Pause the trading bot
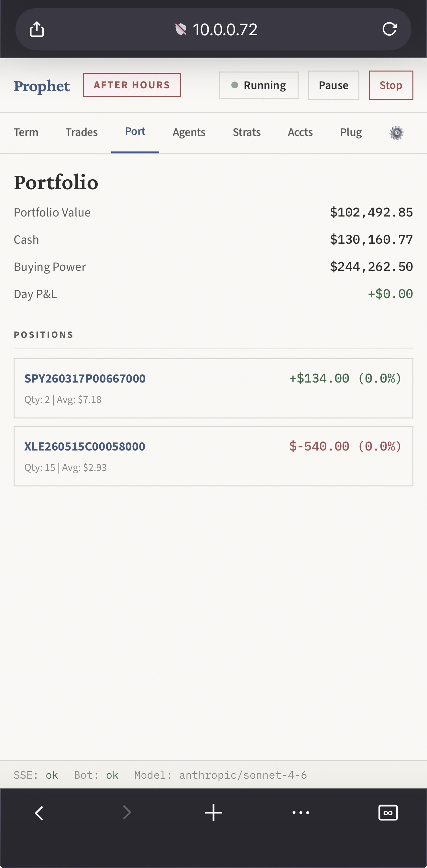The width and height of the screenshot is (427, 868). [x=334, y=85]
